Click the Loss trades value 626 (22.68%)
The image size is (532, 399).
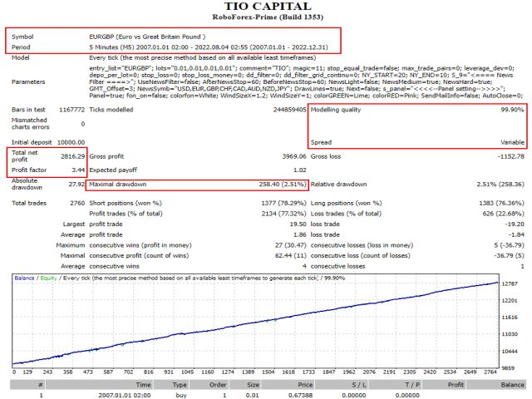point(503,214)
